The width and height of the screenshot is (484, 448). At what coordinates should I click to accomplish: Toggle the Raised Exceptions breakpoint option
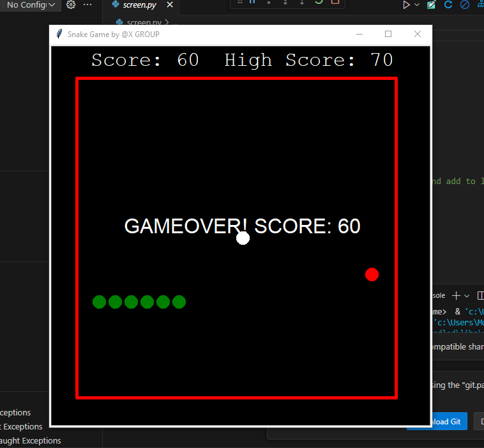click(15, 413)
